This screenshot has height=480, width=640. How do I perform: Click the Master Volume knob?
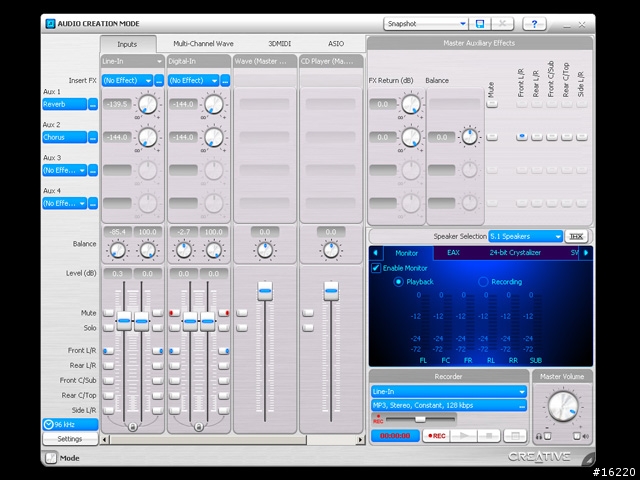point(563,407)
